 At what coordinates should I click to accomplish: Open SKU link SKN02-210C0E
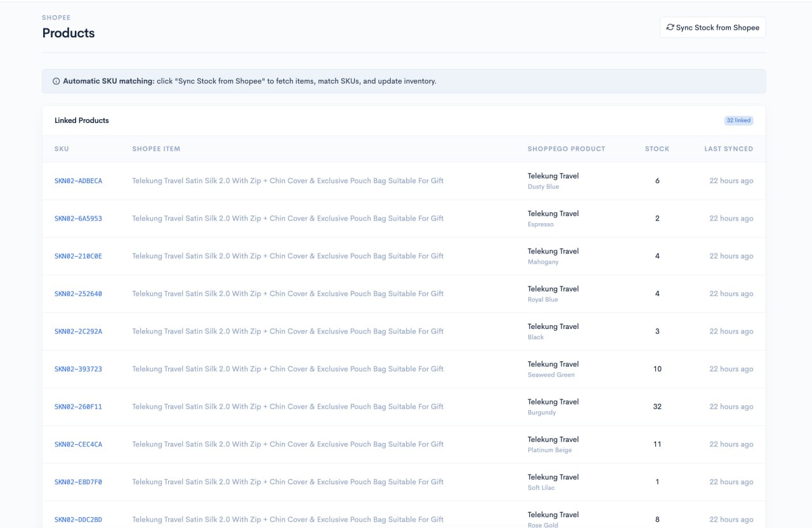(x=78, y=256)
